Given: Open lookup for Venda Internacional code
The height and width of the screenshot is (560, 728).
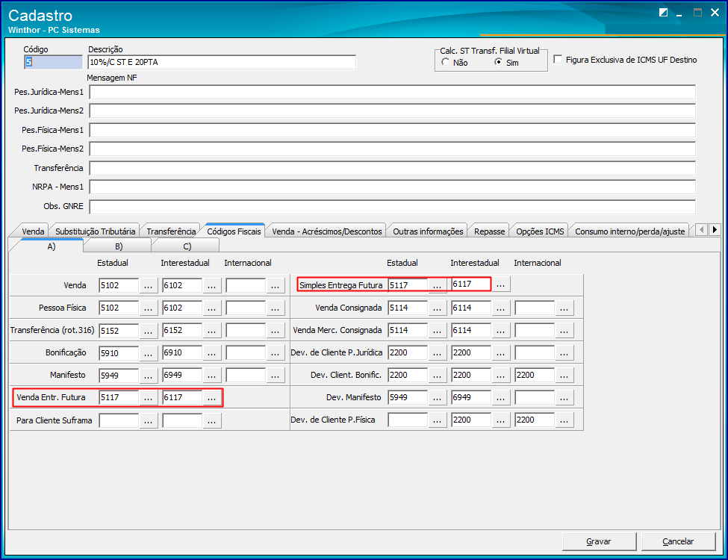Looking at the screenshot, I should pyautogui.click(x=276, y=285).
